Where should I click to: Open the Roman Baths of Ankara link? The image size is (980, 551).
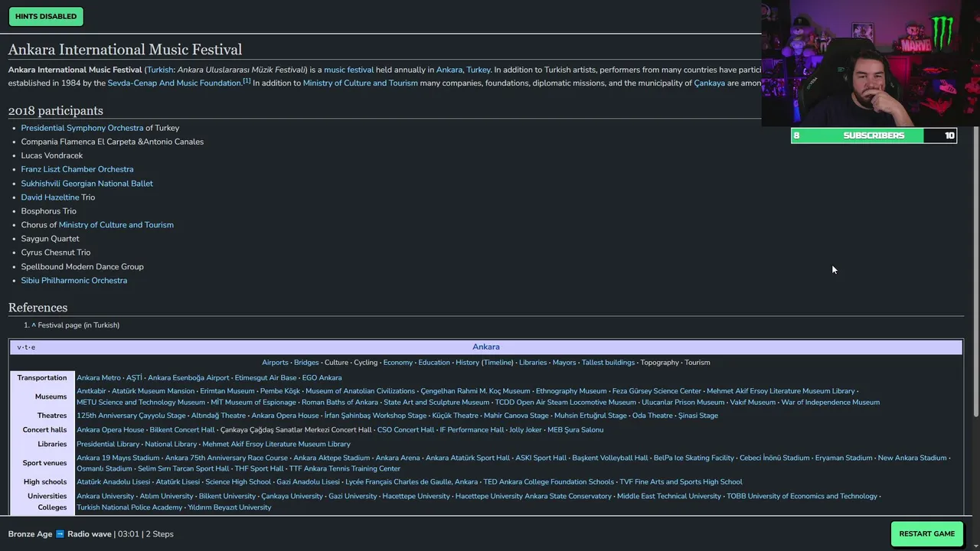pos(340,403)
